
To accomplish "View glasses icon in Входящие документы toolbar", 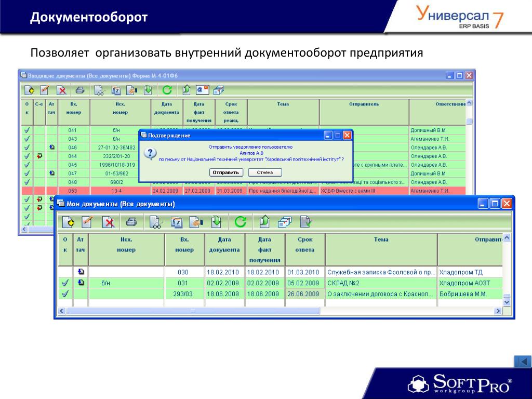I will point(99,90).
